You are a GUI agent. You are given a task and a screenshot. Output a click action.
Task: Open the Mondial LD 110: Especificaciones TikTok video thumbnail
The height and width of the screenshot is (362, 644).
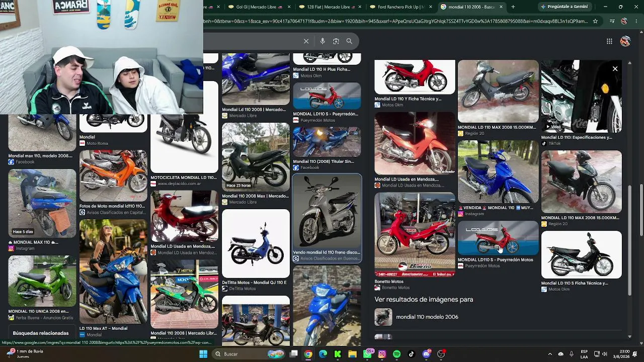pos(582,96)
